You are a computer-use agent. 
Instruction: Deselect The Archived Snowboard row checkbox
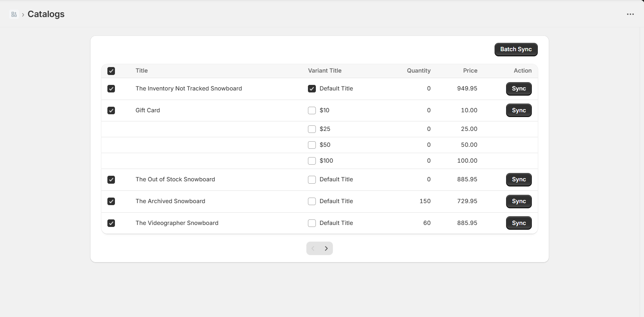tap(111, 202)
